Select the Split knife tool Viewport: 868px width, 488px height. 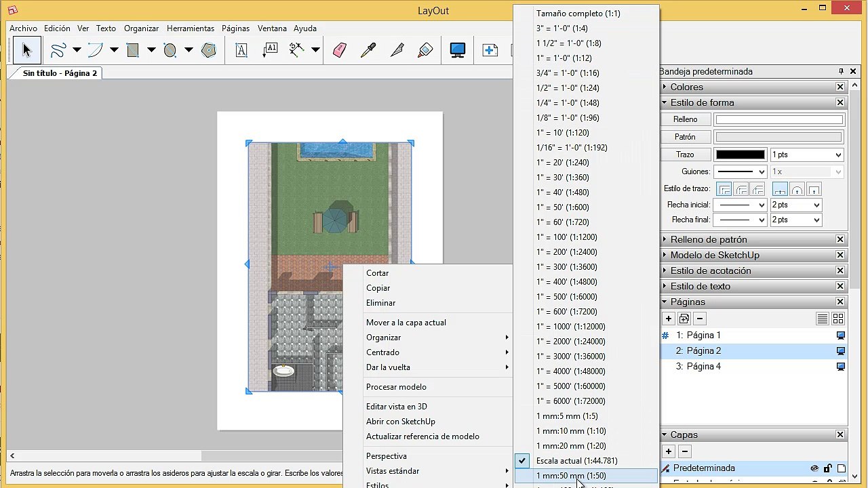click(397, 50)
